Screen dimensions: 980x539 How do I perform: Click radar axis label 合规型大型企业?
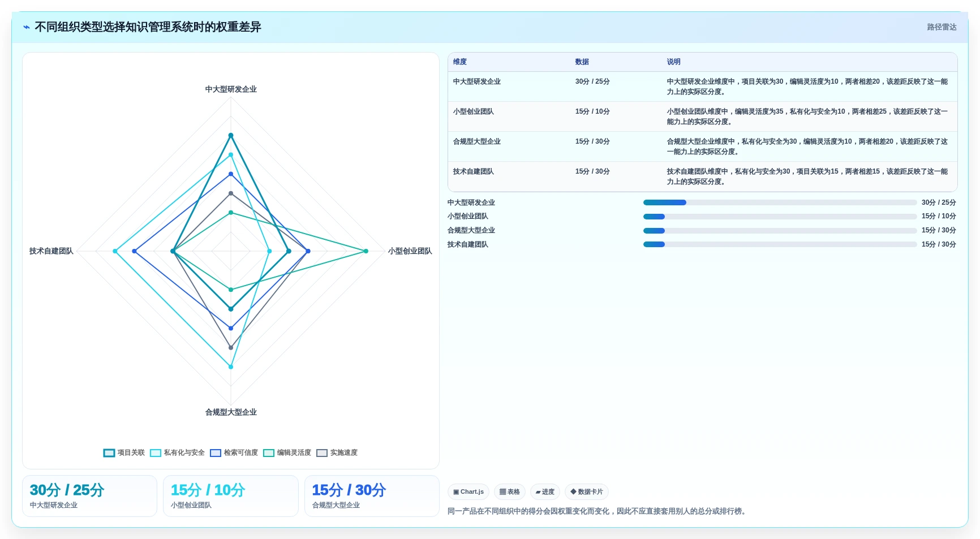(231, 412)
